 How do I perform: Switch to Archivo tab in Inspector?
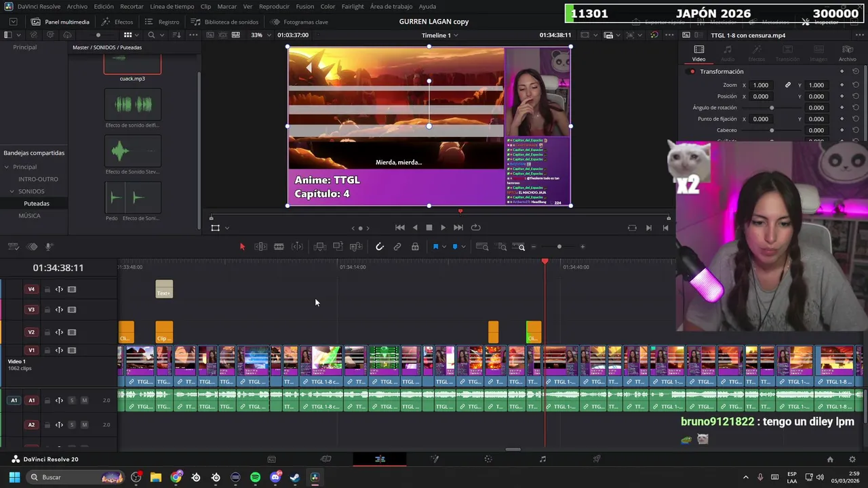847,54
